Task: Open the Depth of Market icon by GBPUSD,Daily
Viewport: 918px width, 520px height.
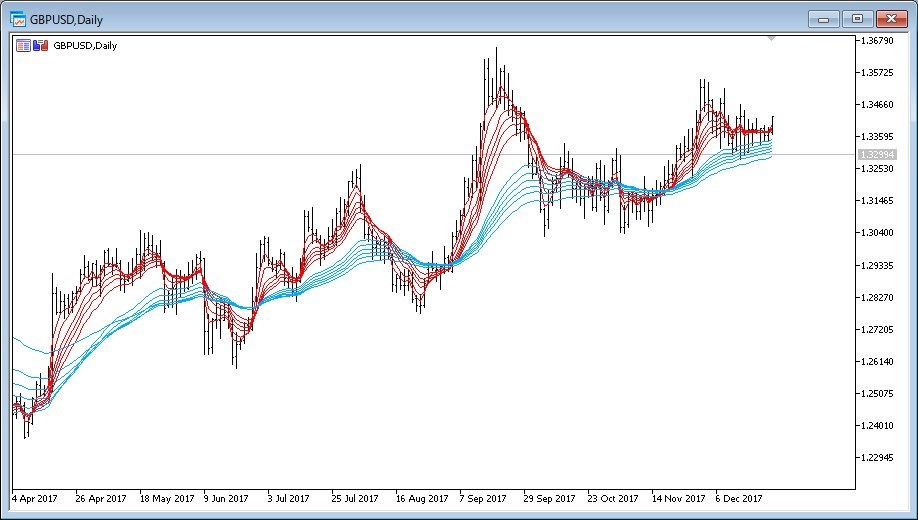Action: [x=23, y=46]
